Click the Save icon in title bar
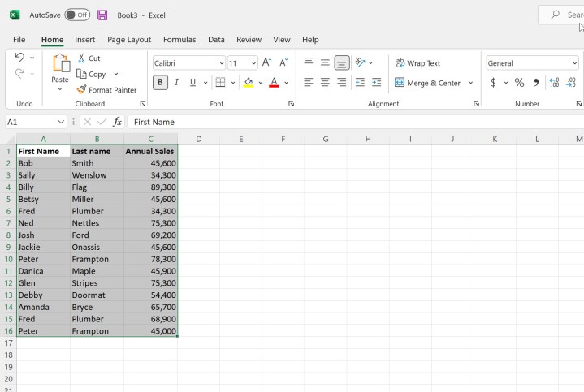Screen dimensions: 584x392 pos(102,15)
